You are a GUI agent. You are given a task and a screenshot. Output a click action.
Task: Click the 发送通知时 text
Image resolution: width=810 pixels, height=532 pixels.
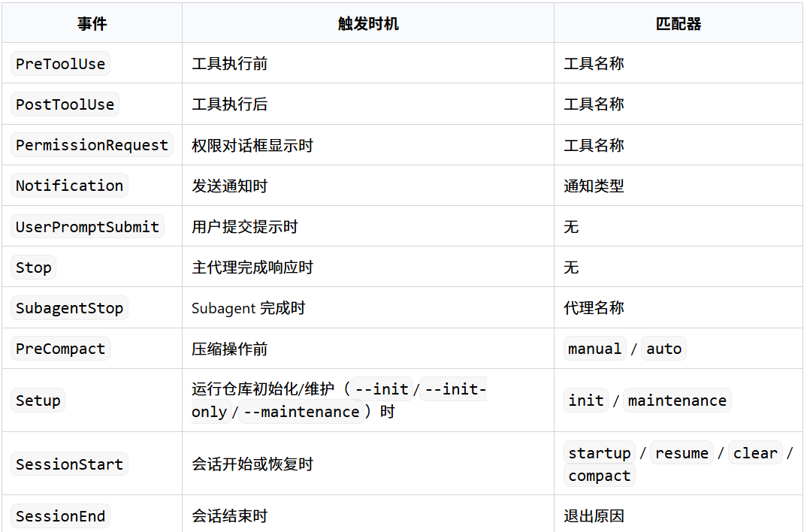pyautogui.click(x=229, y=186)
